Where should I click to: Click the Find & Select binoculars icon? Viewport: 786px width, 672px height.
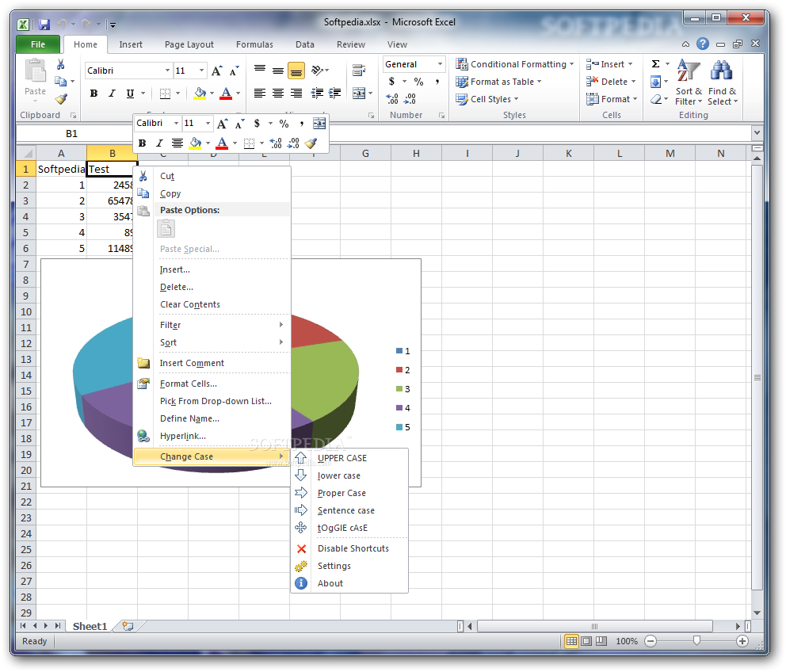721,71
